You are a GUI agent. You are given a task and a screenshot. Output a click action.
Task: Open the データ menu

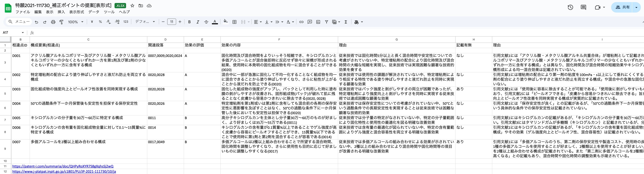(x=94, y=12)
